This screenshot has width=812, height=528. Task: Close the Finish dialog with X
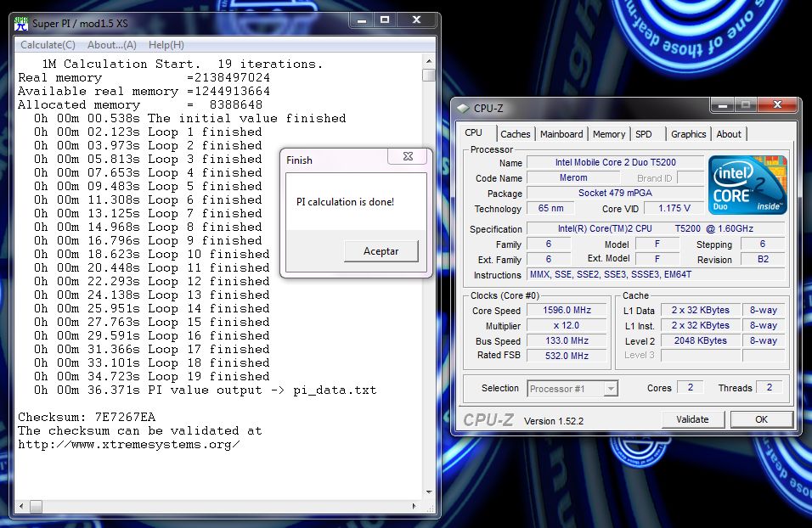pyautogui.click(x=408, y=156)
